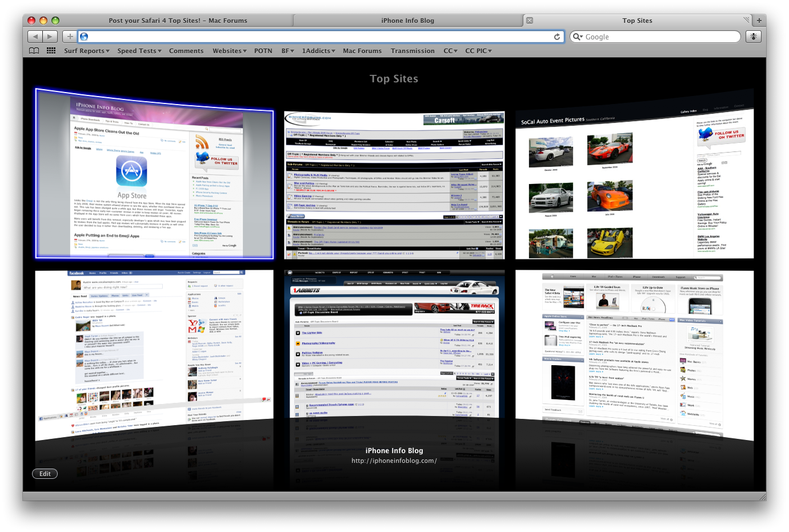Expand the BF bookmark folder
Viewport: 789px width, 532px height.
288,51
